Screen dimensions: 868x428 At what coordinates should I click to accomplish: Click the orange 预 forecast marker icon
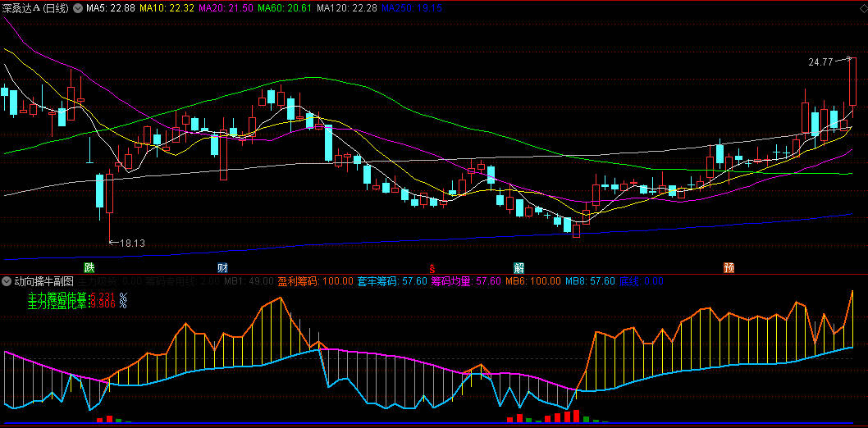(729, 268)
